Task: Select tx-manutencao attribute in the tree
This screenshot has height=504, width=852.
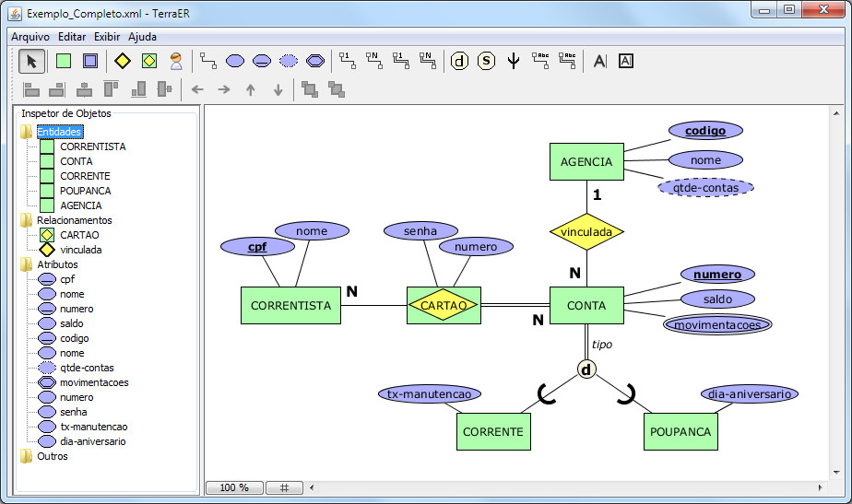Action: click(94, 427)
